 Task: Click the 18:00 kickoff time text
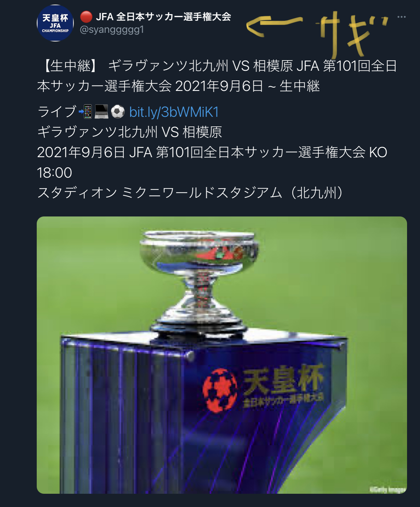pyautogui.click(x=55, y=173)
